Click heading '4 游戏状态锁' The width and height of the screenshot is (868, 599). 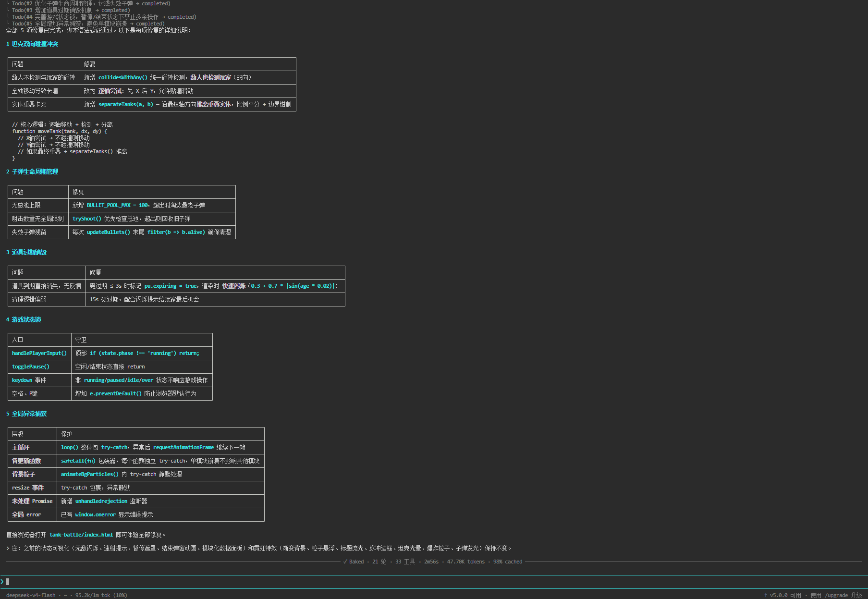click(x=24, y=319)
